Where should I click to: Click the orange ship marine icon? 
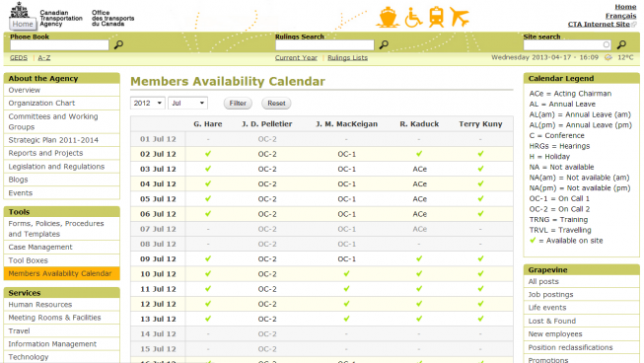(388, 17)
